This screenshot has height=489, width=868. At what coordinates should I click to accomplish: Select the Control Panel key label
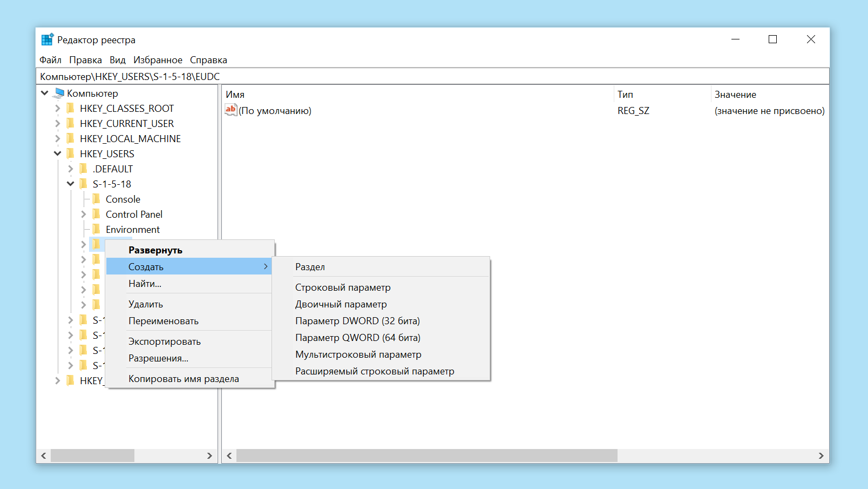[134, 214]
